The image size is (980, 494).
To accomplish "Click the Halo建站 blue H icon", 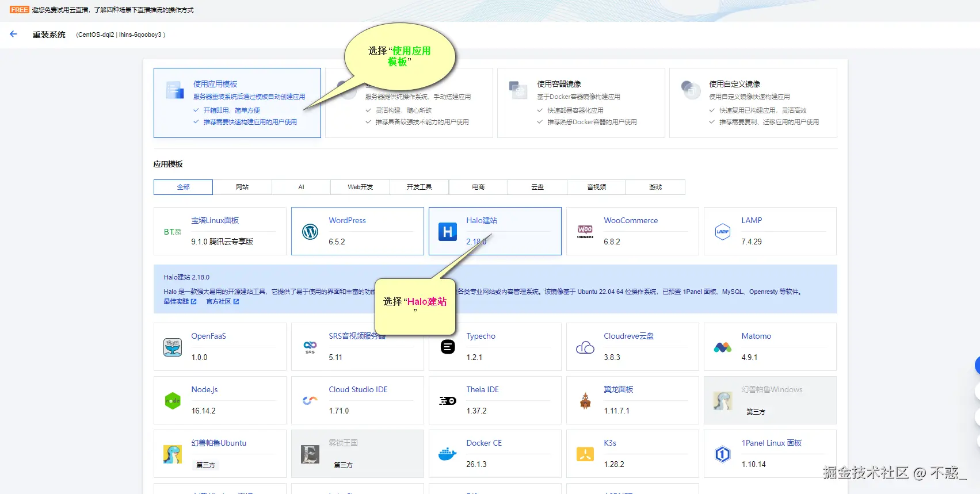I will 448,232.
